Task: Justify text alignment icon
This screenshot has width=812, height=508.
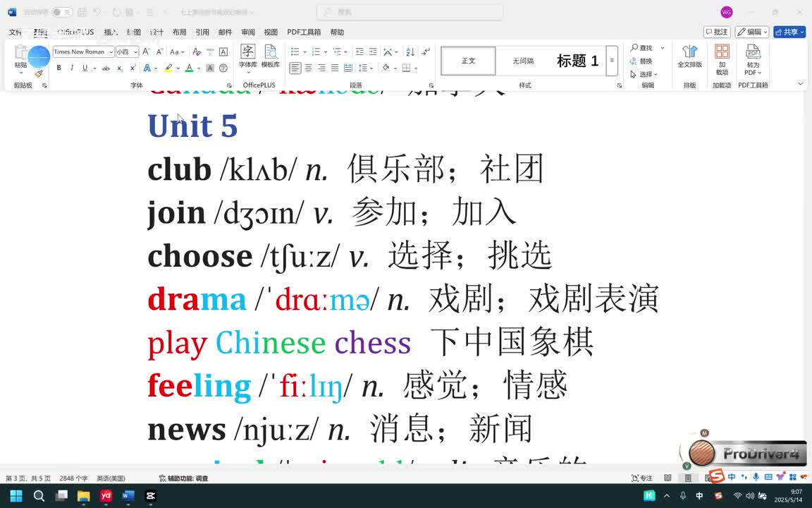Action: pos(335,68)
